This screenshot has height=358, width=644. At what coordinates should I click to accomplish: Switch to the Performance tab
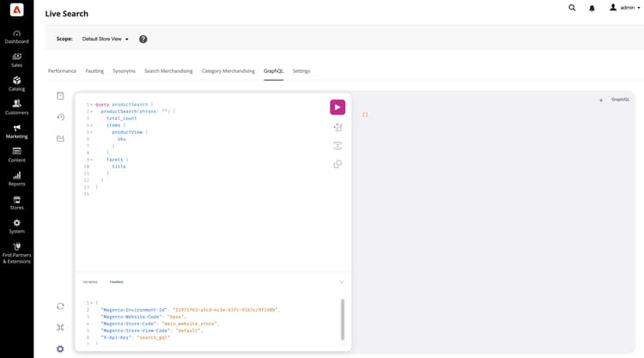pos(62,71)
